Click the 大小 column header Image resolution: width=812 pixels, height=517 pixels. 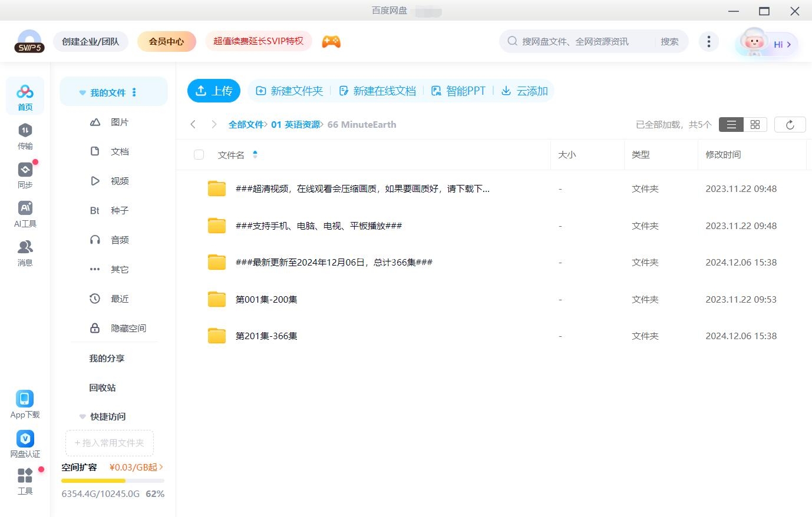567,154
